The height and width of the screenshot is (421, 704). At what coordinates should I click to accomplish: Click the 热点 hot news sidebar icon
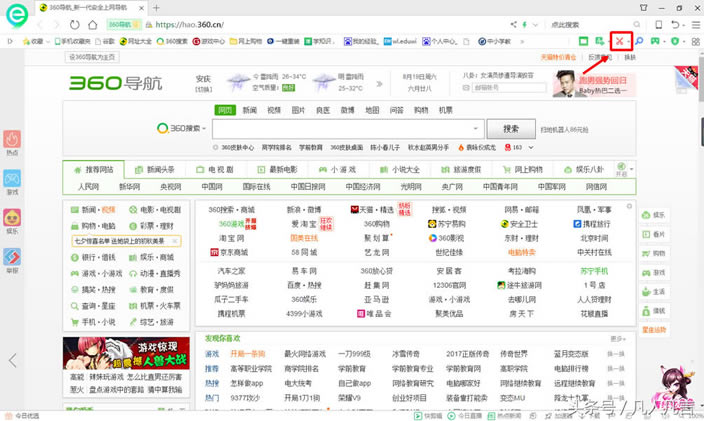click(12, 142)
